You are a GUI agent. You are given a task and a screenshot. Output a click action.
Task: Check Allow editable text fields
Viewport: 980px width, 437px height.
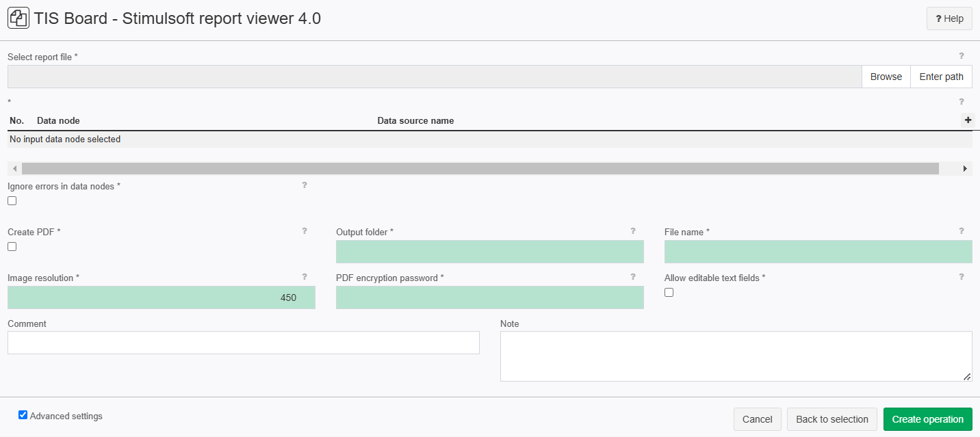click(x=669, y=293)
